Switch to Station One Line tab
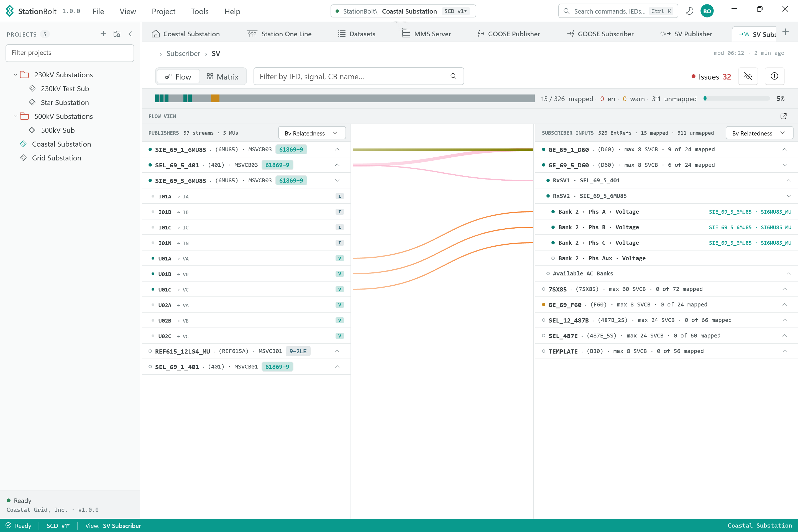The height and width of the screenshot is (532, 798). coord(279,34)
